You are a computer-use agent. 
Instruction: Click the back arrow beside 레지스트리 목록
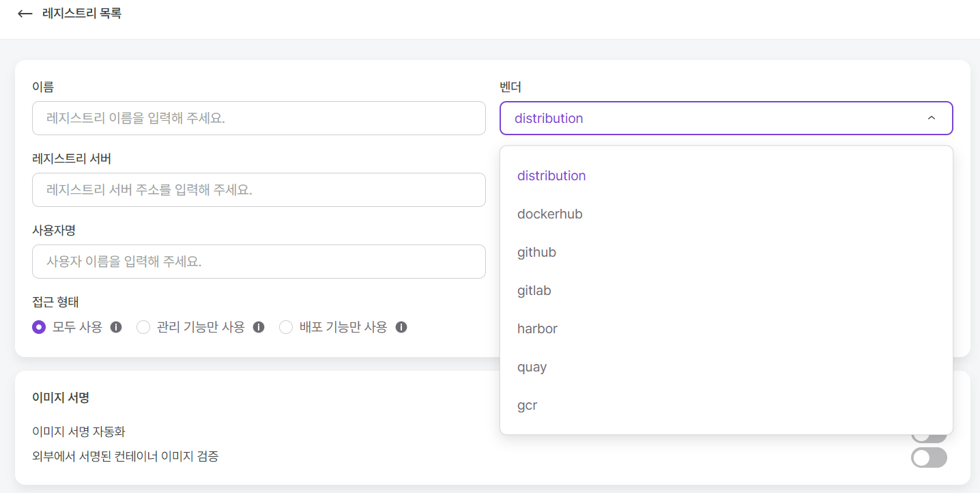[x=25, y=14]
